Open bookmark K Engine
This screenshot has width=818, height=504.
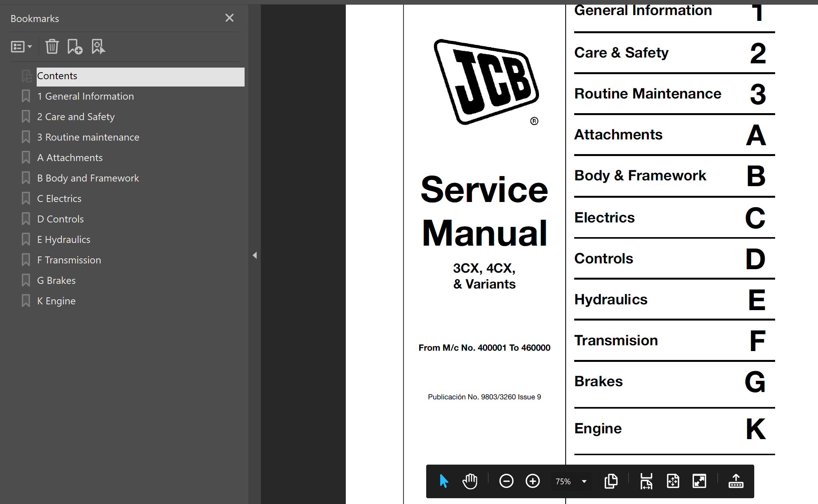pos(56,301)
